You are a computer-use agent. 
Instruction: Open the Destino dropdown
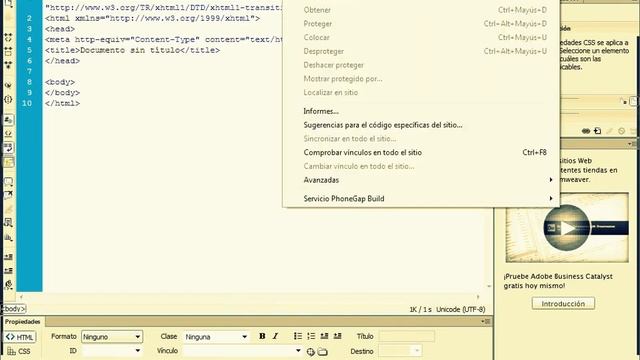[400, 351]
